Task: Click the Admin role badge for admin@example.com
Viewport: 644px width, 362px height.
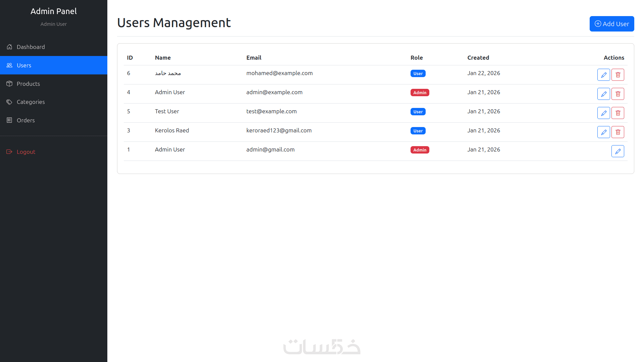Action: 420,93
